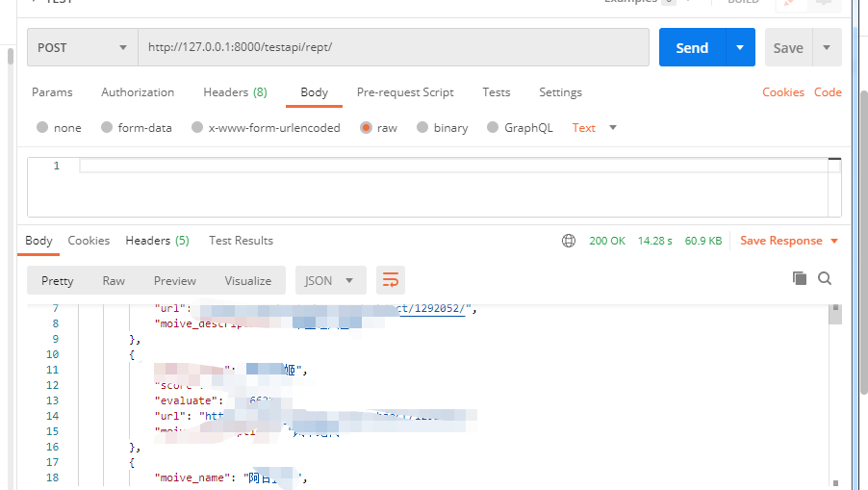The width and height of the screenshot is (868, 490).
Task: Select the request Body tab
Action: click(x=314, y=92)
